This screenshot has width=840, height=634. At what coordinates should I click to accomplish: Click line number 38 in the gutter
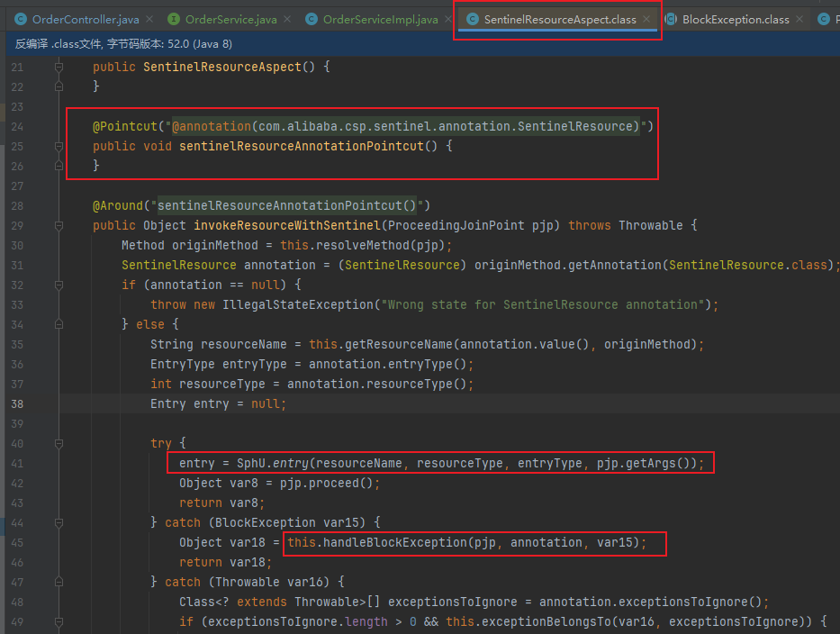(17, 404)
